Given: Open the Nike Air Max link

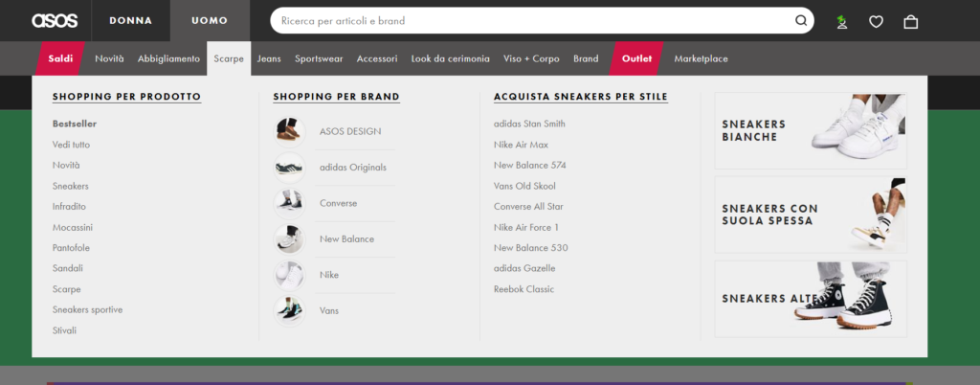Looking at the screenshot, I should click(x=521, y=145).
